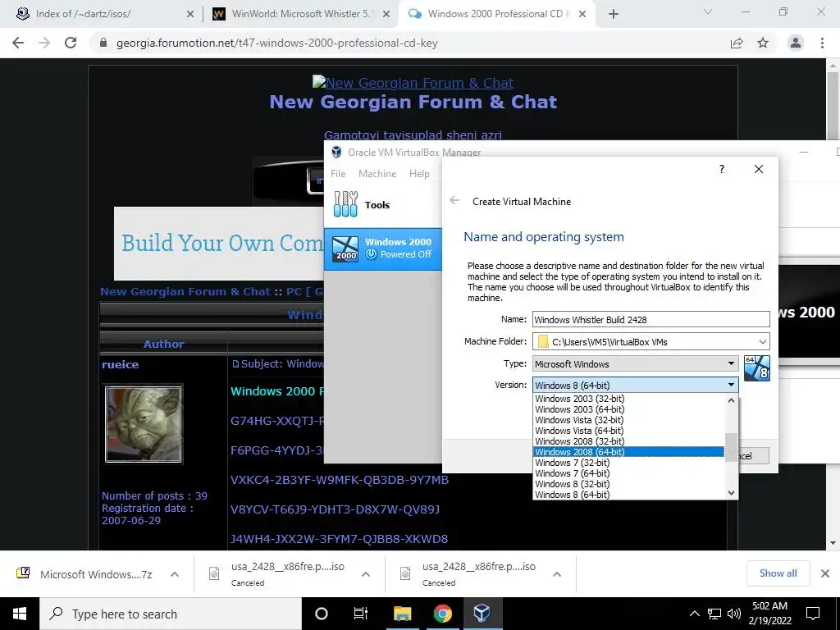
Task: Open a new browser tab
Action: pos(614,14)
